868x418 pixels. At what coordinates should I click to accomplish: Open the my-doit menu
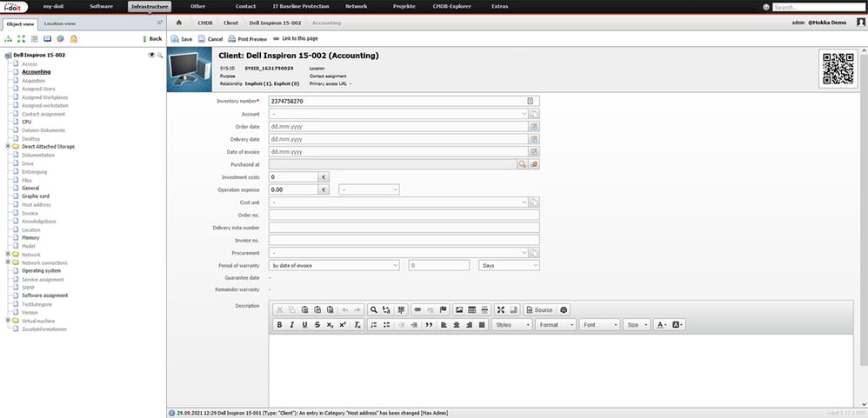click(53, 7)
